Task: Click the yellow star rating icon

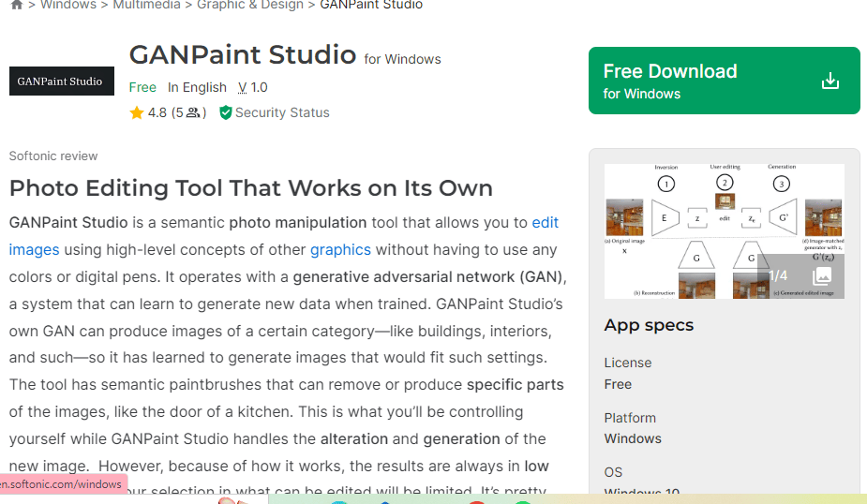Action: 137,113
